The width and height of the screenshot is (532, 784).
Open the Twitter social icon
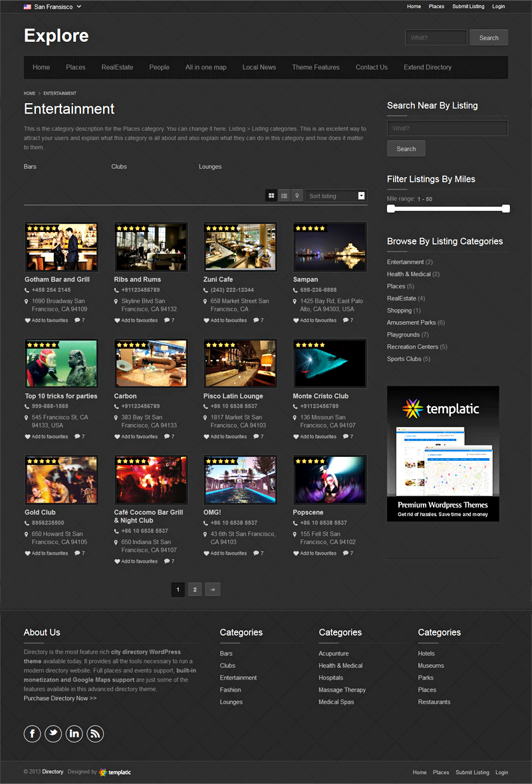53,733
